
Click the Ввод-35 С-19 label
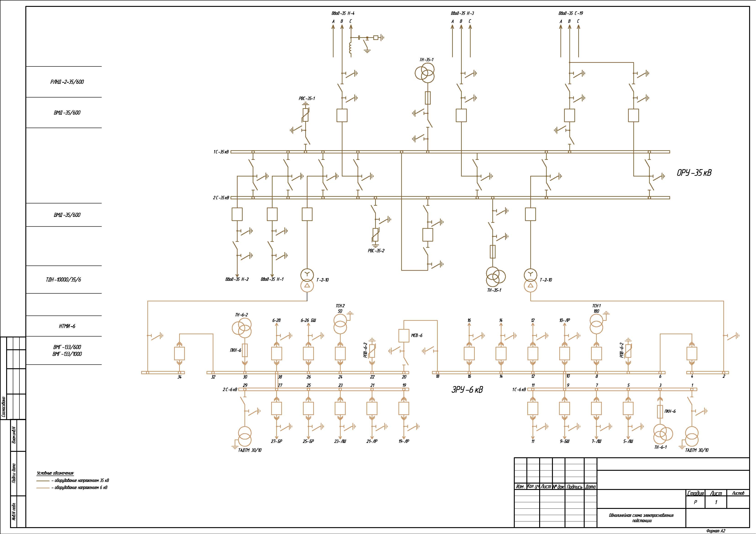(571, 13)
